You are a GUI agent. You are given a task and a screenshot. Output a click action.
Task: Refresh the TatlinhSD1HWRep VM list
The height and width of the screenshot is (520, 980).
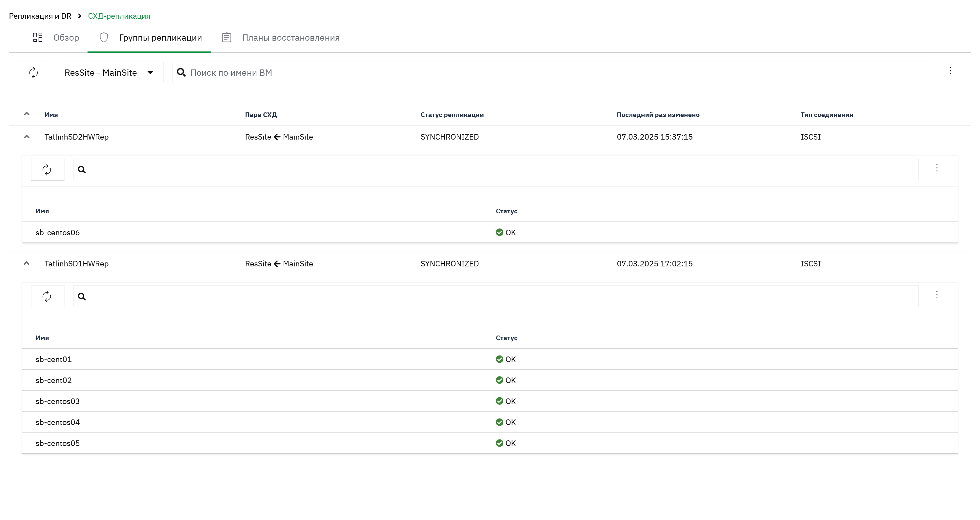point(47,297)
